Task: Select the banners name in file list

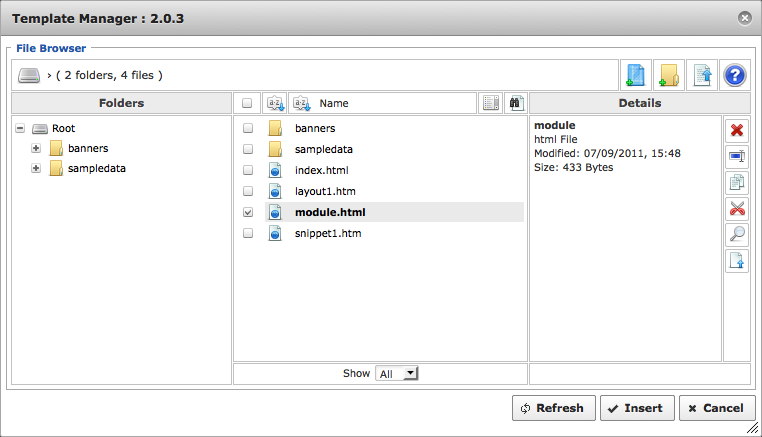Action: click(315, 128)
